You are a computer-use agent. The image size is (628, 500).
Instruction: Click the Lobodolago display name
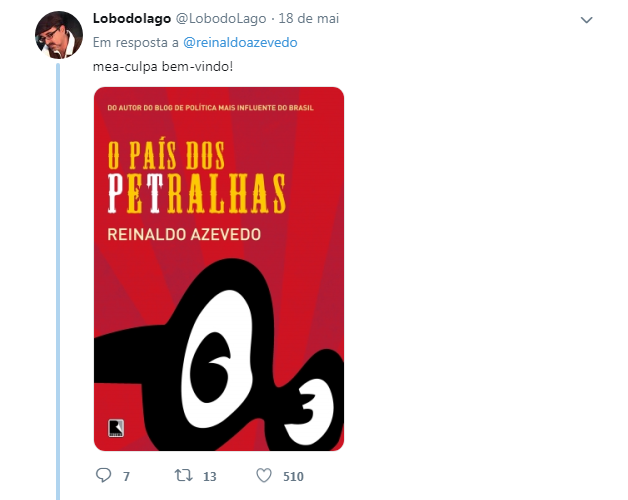coord(132,18)
